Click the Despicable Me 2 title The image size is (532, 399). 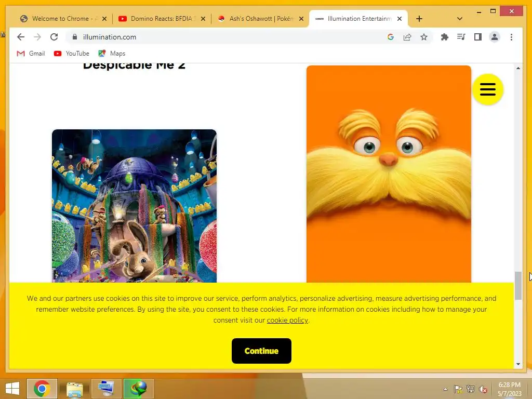(134, 66)
